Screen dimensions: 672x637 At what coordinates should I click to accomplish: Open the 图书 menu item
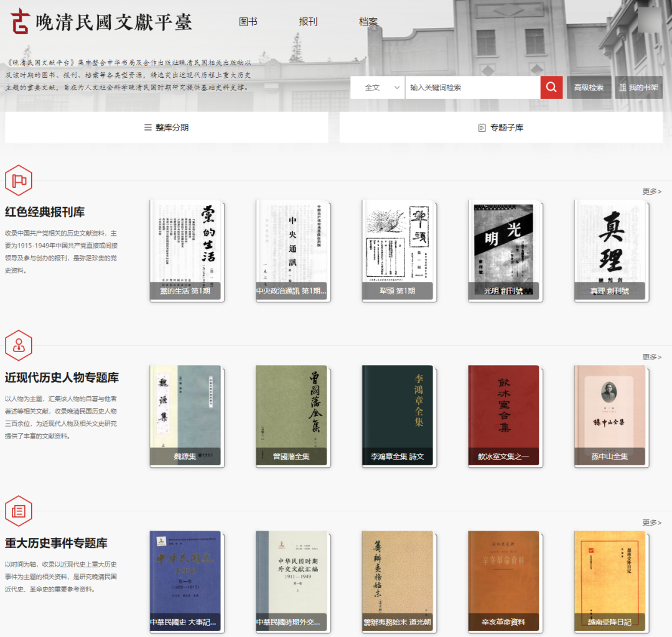[248, 22]
